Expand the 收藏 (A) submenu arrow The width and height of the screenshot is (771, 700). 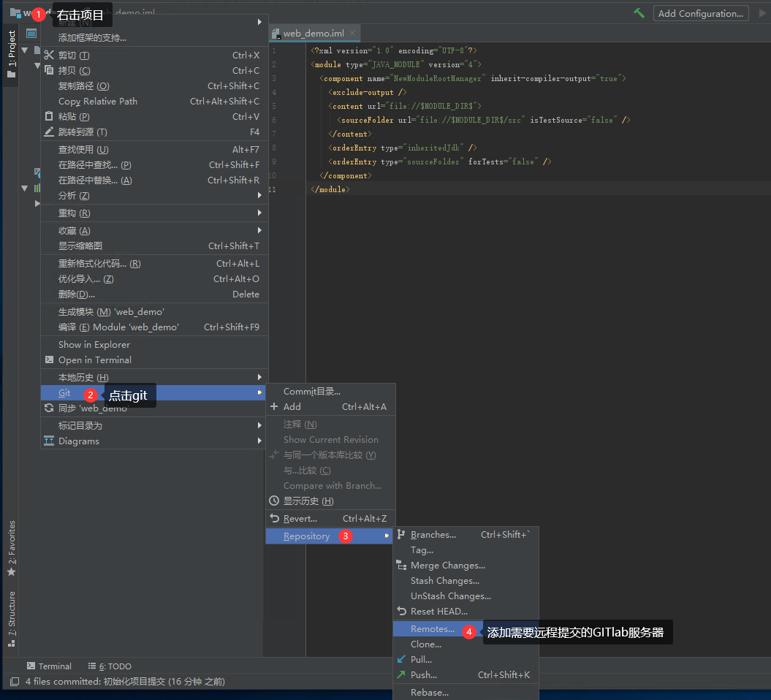259,231
